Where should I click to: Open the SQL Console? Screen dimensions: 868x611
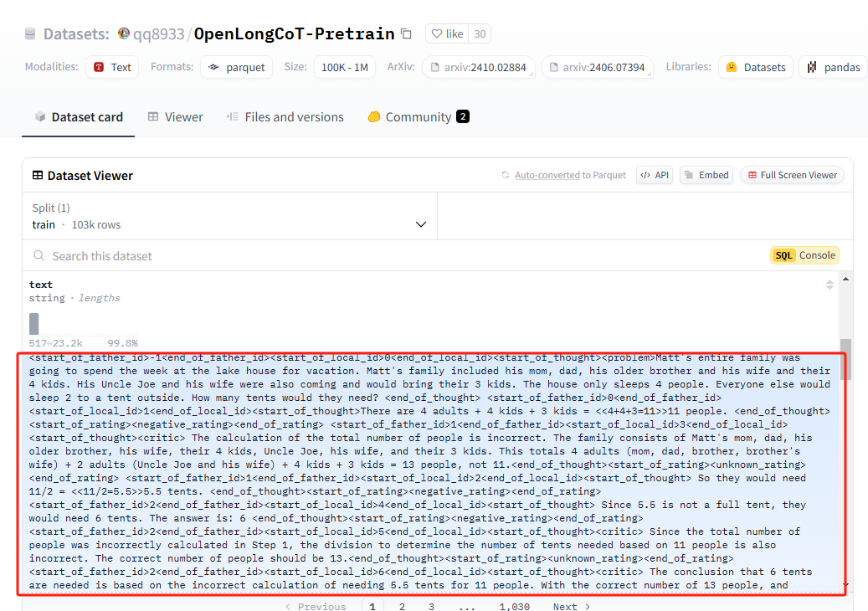coord(805,255)
